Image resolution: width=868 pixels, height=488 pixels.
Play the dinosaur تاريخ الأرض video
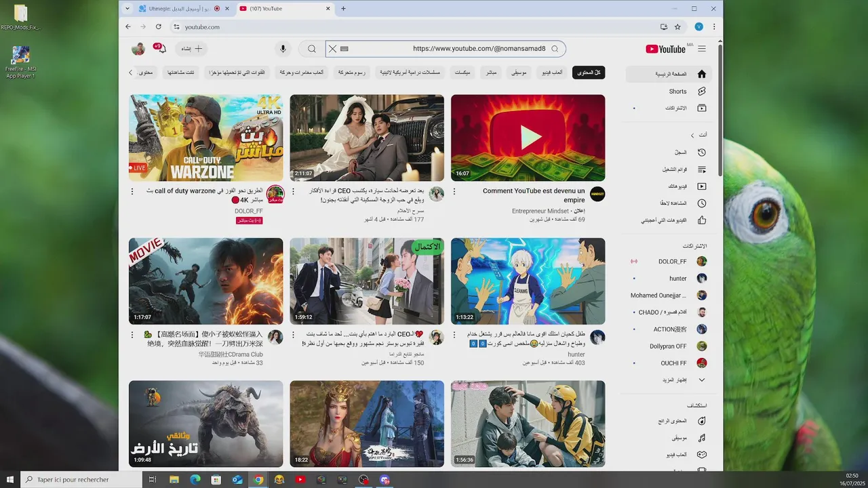click(x=206, y=424)
